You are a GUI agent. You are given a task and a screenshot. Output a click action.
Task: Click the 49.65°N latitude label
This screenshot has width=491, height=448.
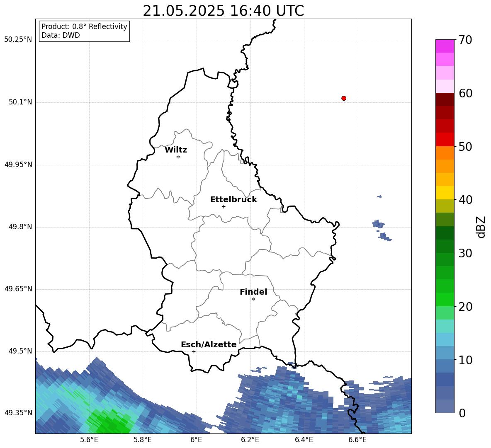[18, 288]
